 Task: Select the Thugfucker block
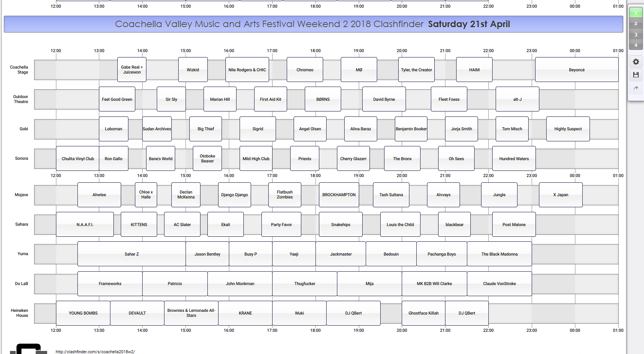[x=305, y=284]
